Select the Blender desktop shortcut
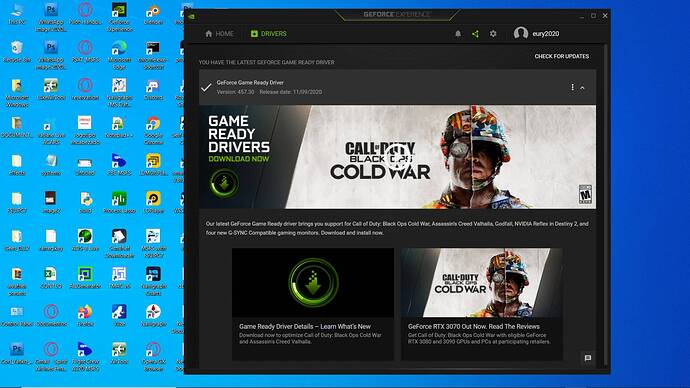 point(153,14)
